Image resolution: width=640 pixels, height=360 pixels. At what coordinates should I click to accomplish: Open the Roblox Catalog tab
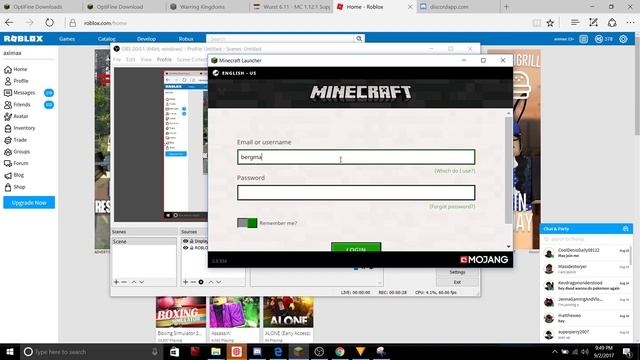click(107, 39)
